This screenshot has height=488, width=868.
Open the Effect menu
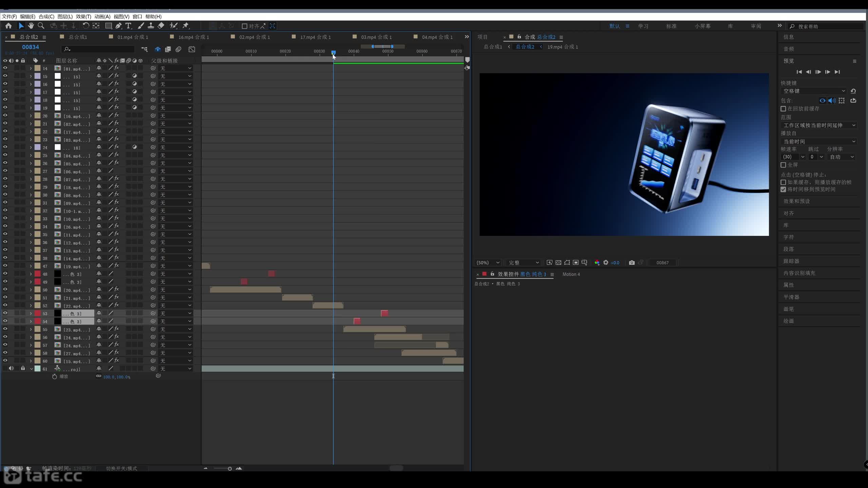pos(83,17)
